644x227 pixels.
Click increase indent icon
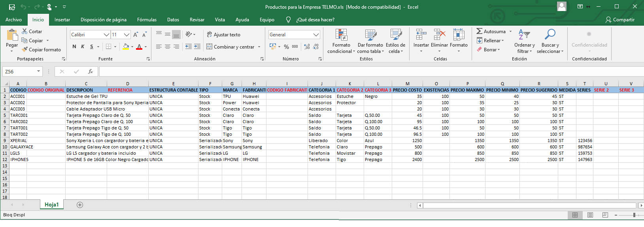click(x=197, y=47)
